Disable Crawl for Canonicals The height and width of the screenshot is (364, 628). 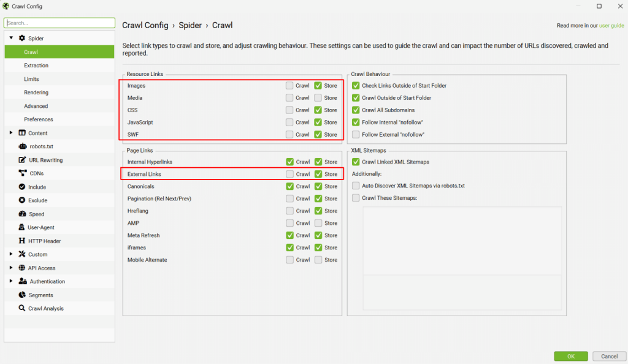289,186
